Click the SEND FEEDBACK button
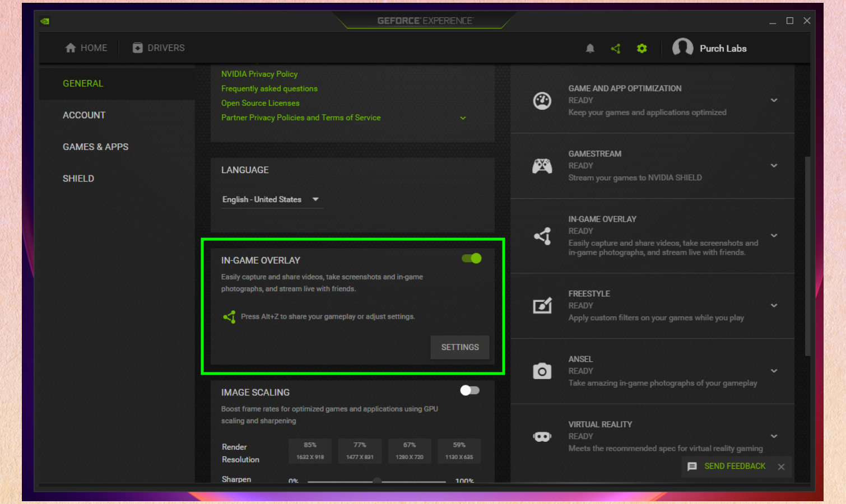This screenshot has width=846, height=504. point(735,466)
